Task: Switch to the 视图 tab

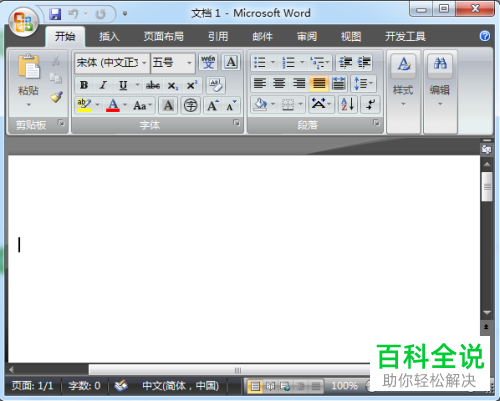Action: (351, 36)
